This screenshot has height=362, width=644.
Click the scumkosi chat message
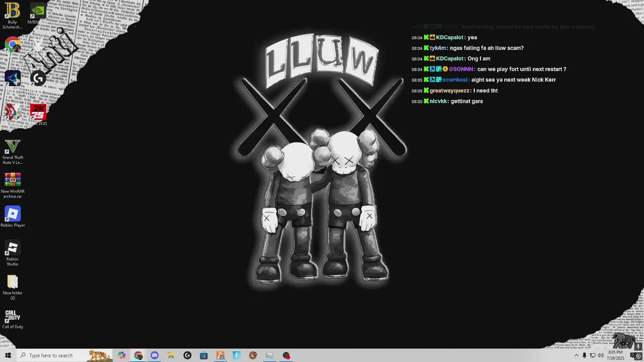(x=484, y=80)
